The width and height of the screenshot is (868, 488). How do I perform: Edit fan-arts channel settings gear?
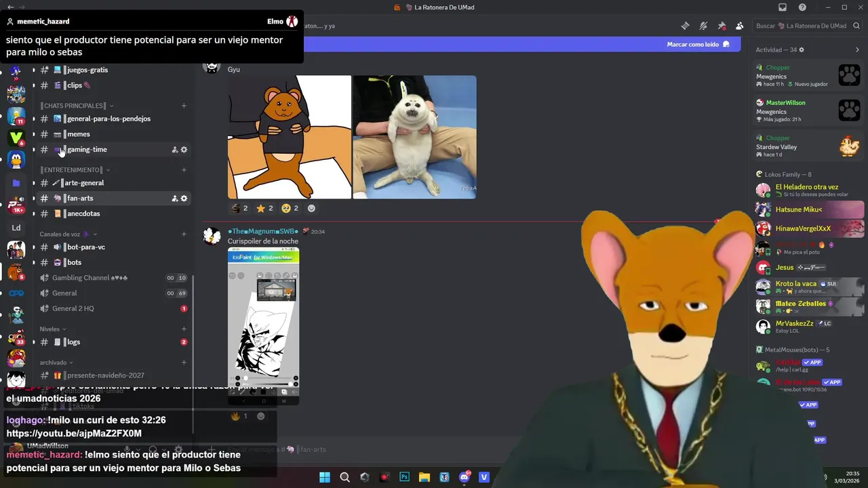click(184, 199)
